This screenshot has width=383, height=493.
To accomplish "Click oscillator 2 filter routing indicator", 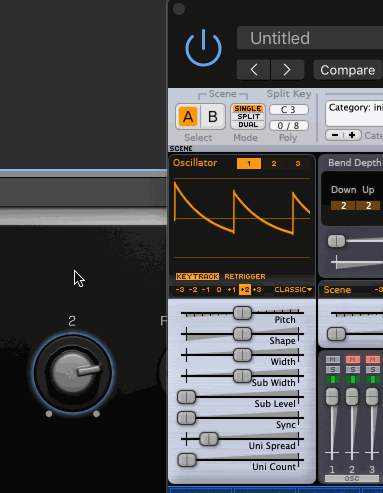I will 352,379.
